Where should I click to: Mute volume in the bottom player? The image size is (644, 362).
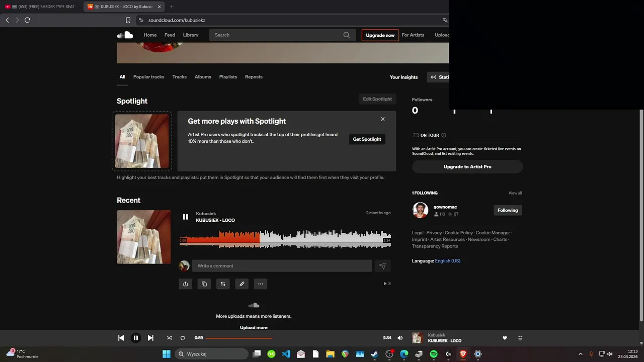(x=400, y=338)
